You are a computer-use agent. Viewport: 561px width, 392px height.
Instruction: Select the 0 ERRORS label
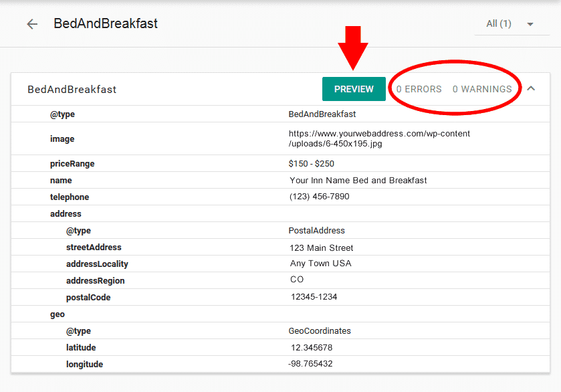click(419, 89)
